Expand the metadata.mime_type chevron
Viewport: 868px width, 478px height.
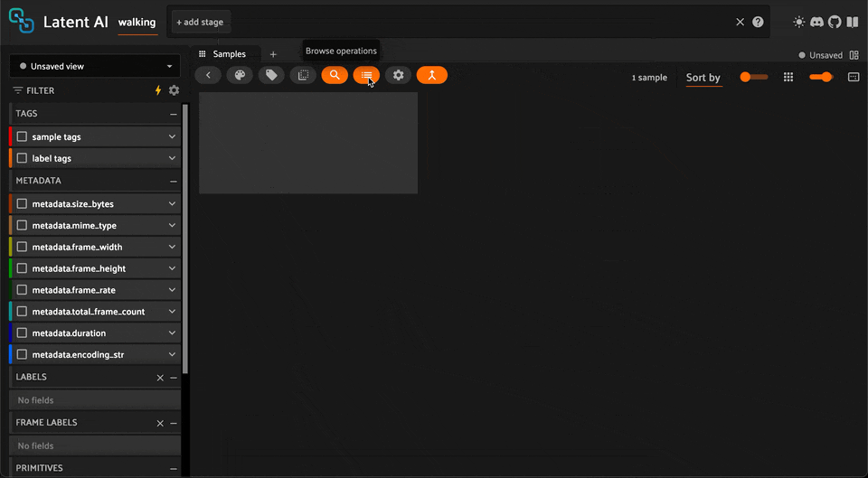(x=172, y=226)
